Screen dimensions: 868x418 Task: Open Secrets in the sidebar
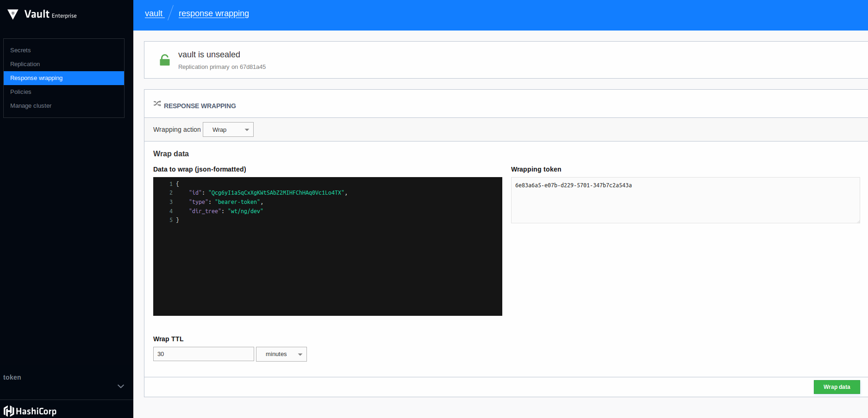click(x=20, y=50)
